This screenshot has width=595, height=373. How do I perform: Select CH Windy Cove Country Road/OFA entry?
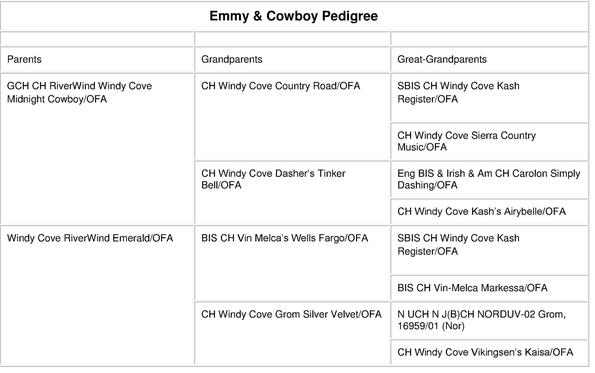(280, 86)
